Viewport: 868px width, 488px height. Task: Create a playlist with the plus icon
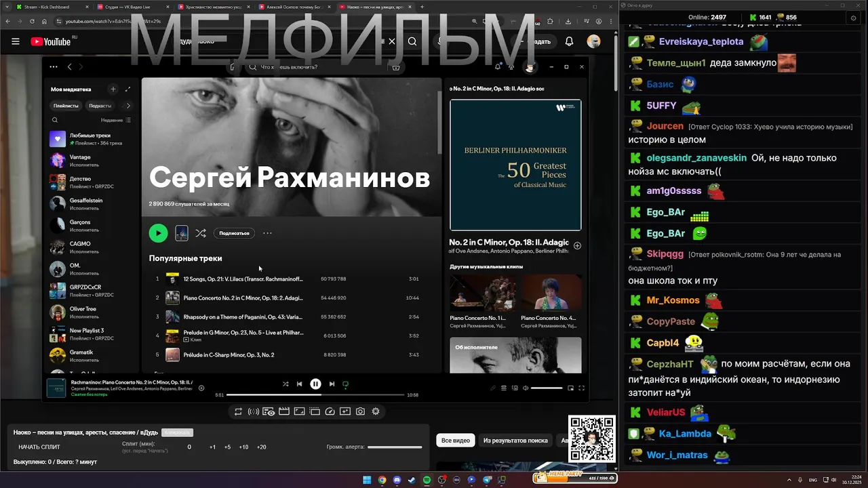coord(113,89)
